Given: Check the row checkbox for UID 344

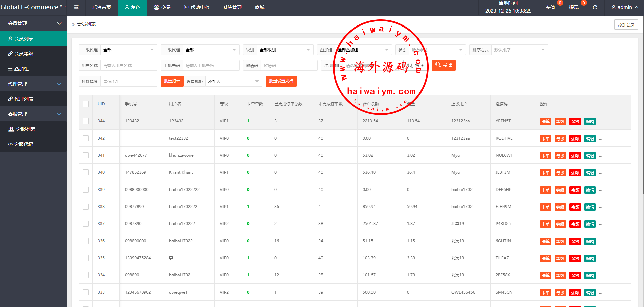Looking at the screenshot, I should coord(86,121).
